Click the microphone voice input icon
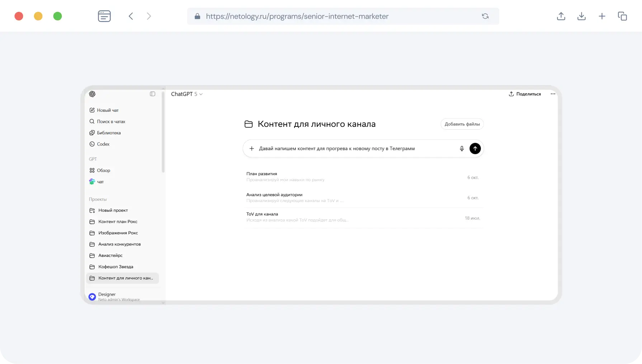Viewport: 642px width, 364px height. point(462,149)
